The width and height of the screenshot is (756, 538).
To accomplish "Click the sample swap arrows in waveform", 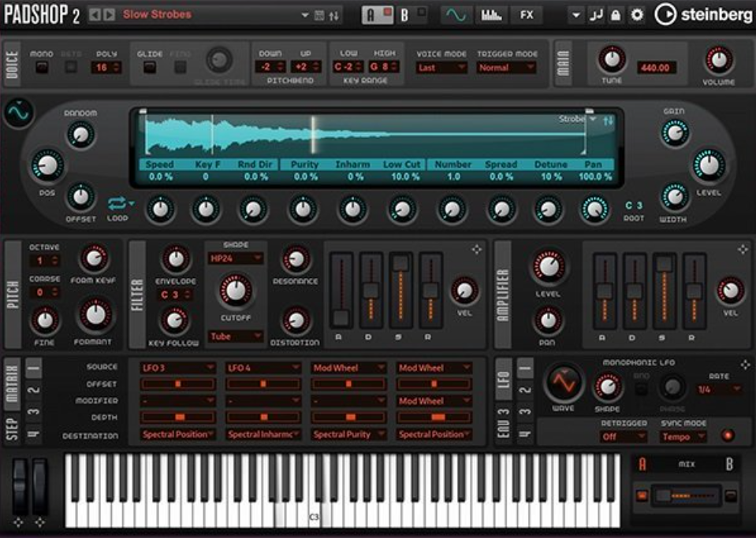I will click(x=609, y=121).
